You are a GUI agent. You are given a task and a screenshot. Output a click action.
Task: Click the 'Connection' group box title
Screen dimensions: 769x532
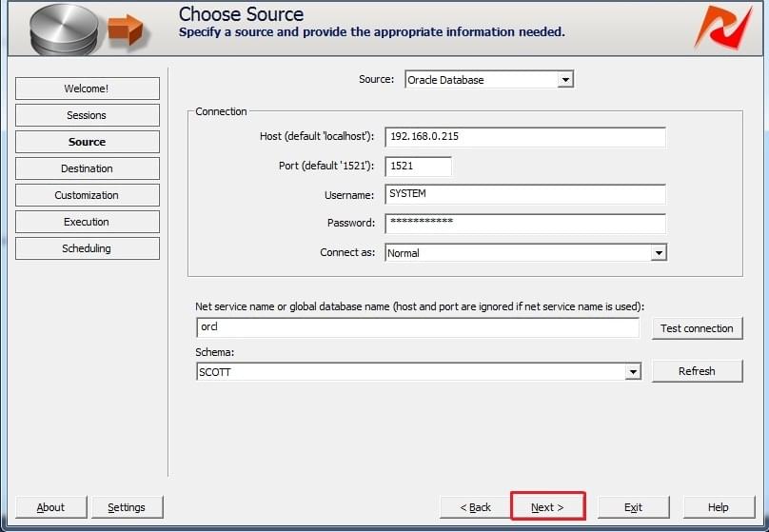[221, 111]
